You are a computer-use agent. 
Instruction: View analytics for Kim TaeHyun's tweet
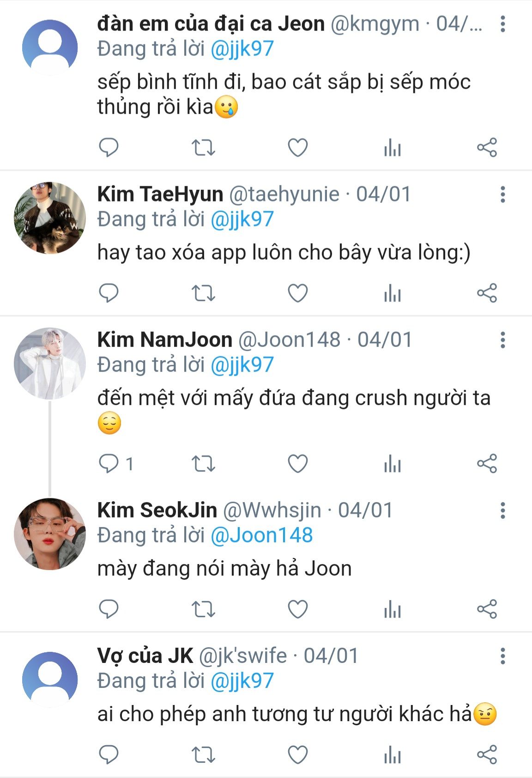392,293
